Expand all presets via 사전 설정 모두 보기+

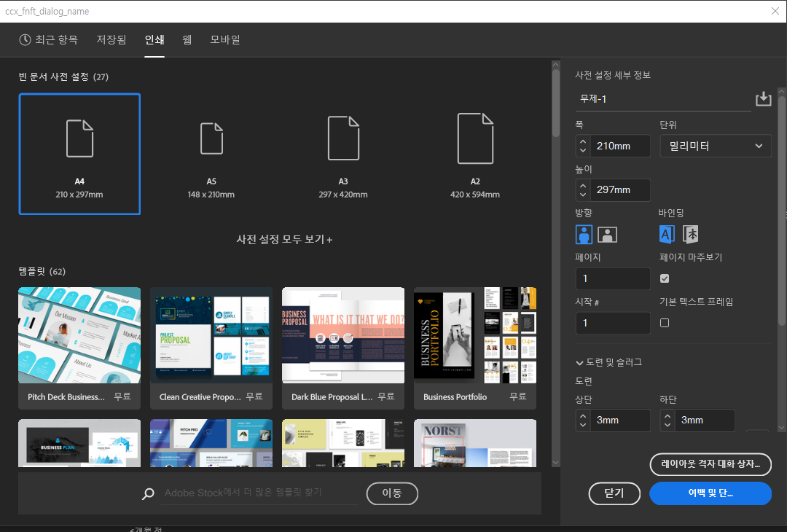(284, 240)
